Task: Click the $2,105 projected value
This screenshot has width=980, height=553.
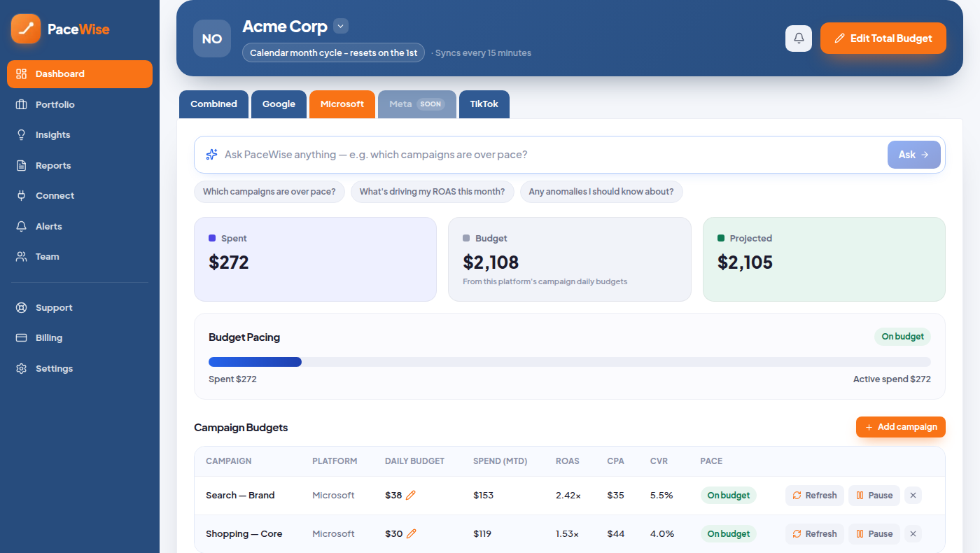Action: tap(745, 262)
